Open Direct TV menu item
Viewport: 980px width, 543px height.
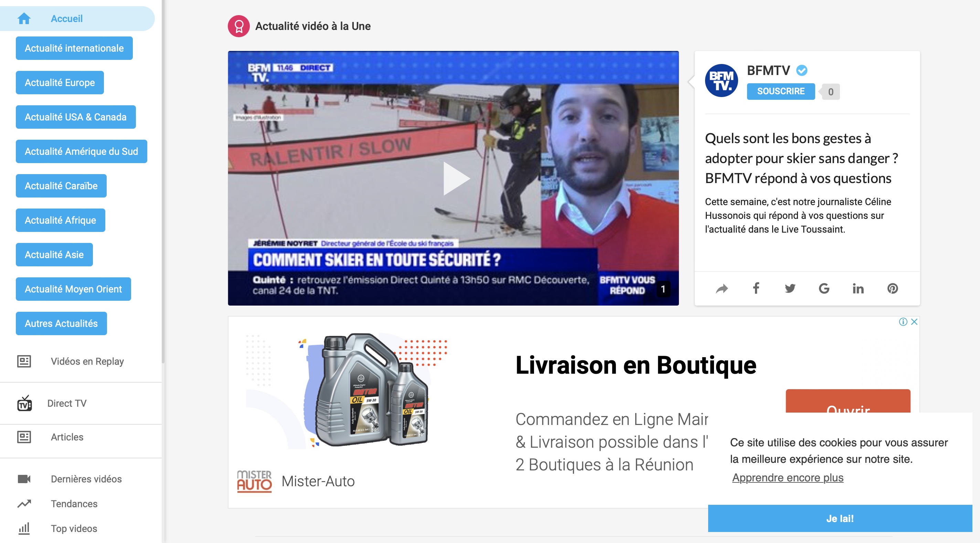(x=66, y=403)
